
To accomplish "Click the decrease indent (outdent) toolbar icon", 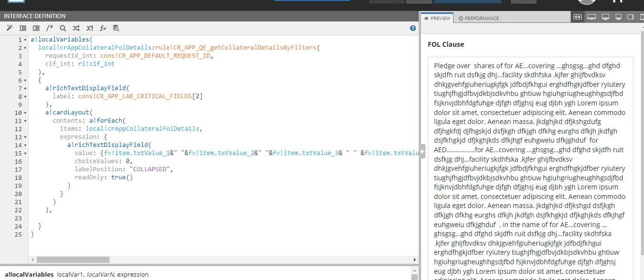I will 23,28.
